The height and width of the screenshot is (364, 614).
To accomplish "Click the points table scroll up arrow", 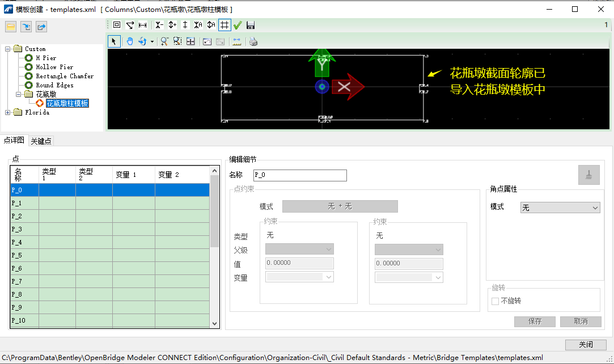I will point(214,171).
